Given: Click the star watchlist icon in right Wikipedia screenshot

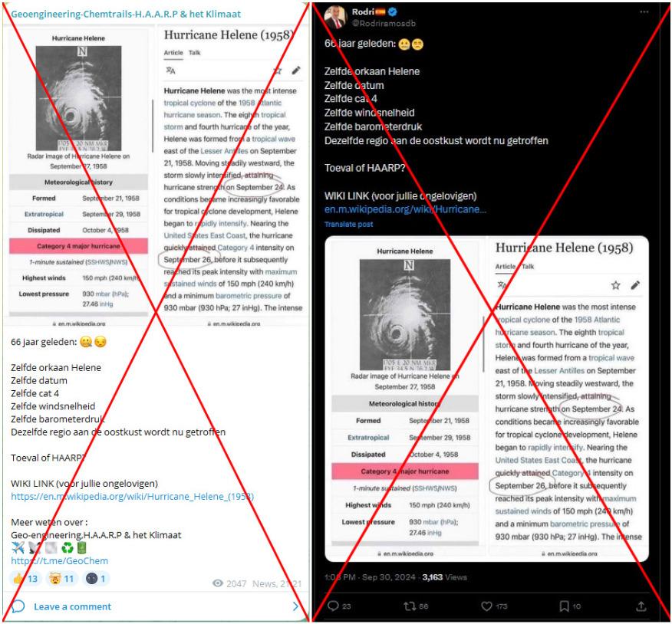Looking at the screenshot, I should click(615, 285).
